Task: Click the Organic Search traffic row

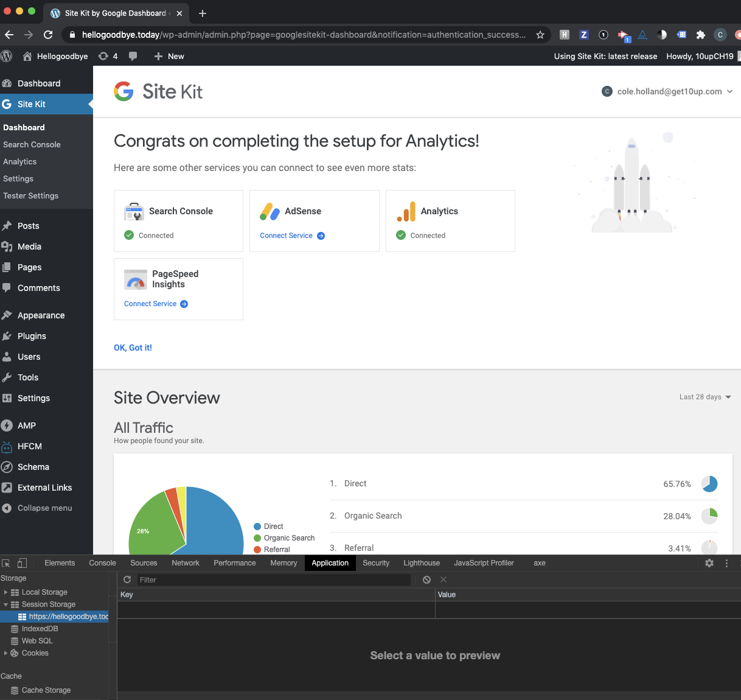Action: tap(524, 516)
